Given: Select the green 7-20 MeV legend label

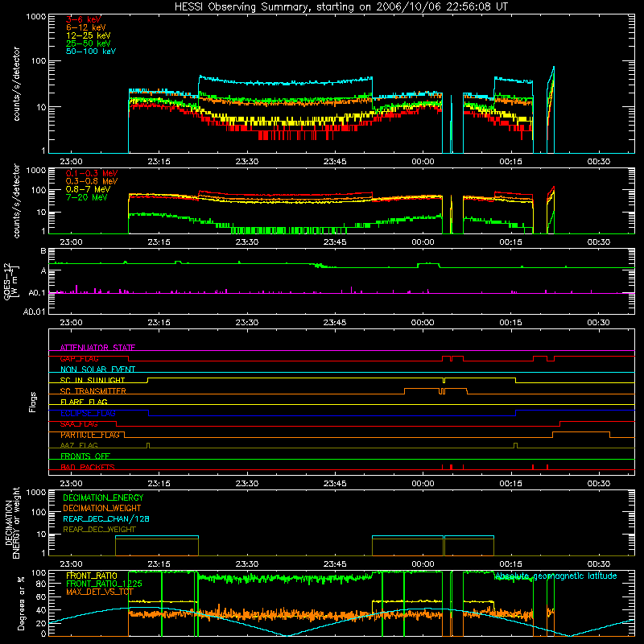Looking at the screenshot, I should [x=87, y=197].
